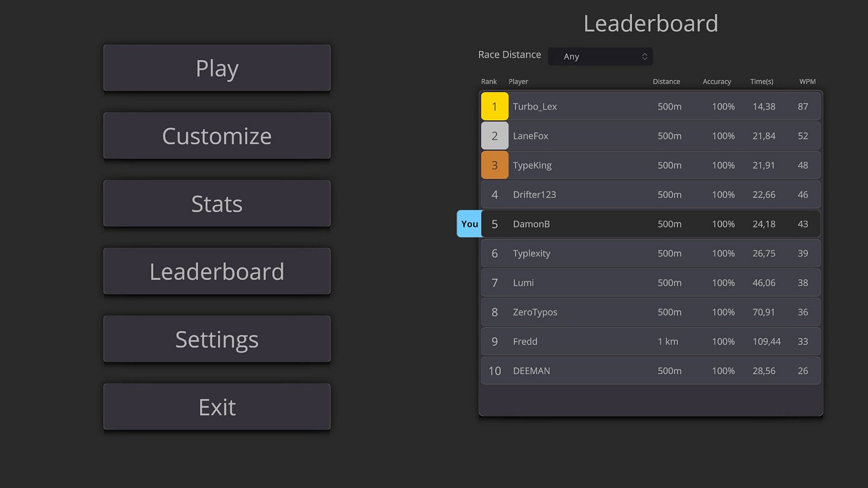Click the Time(s) column header

(761, 82)
